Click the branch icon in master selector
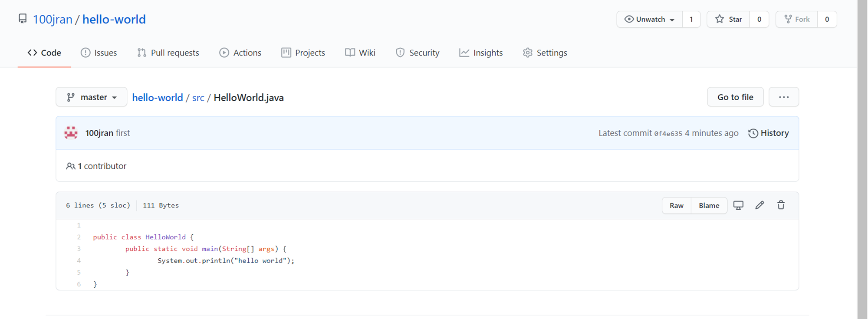868x319 pixels. point(70,97)
